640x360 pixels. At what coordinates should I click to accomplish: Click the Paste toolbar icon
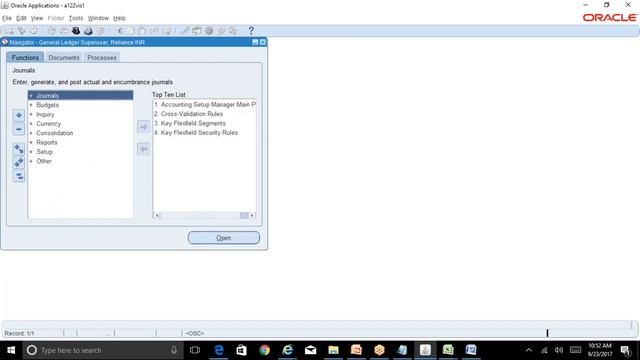click(x=142, y=31)
